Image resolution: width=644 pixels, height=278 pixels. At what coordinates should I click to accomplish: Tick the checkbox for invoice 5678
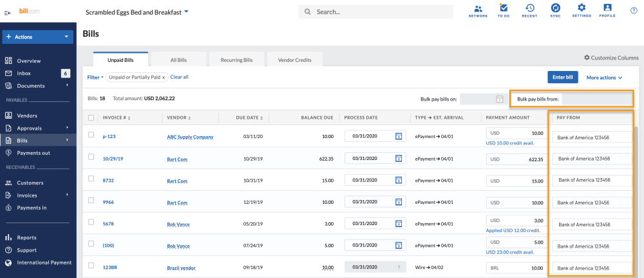click(91, 222)
